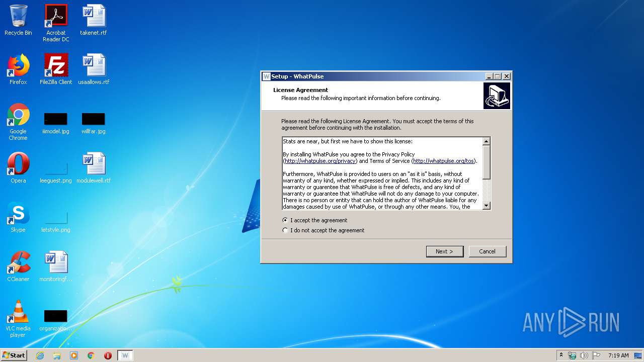Open Internet Explorer from taskbar
Screen dimensions: 644x362
(x=40, y=355)
